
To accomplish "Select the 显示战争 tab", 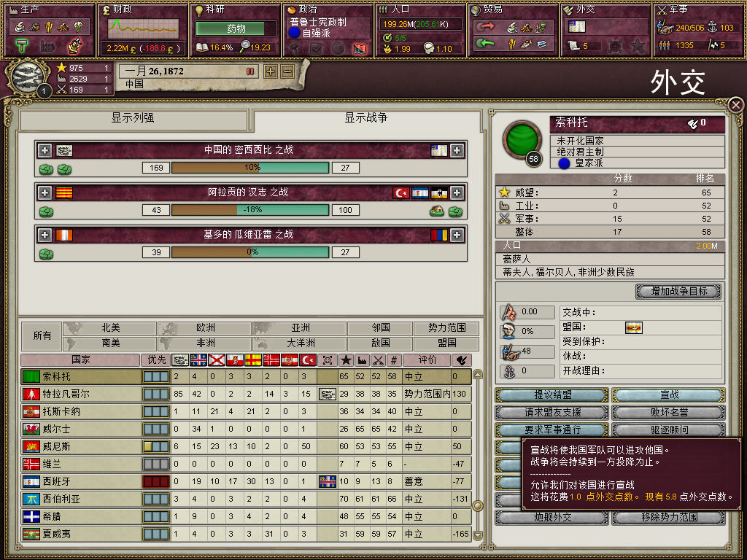I will click(366, 118).
